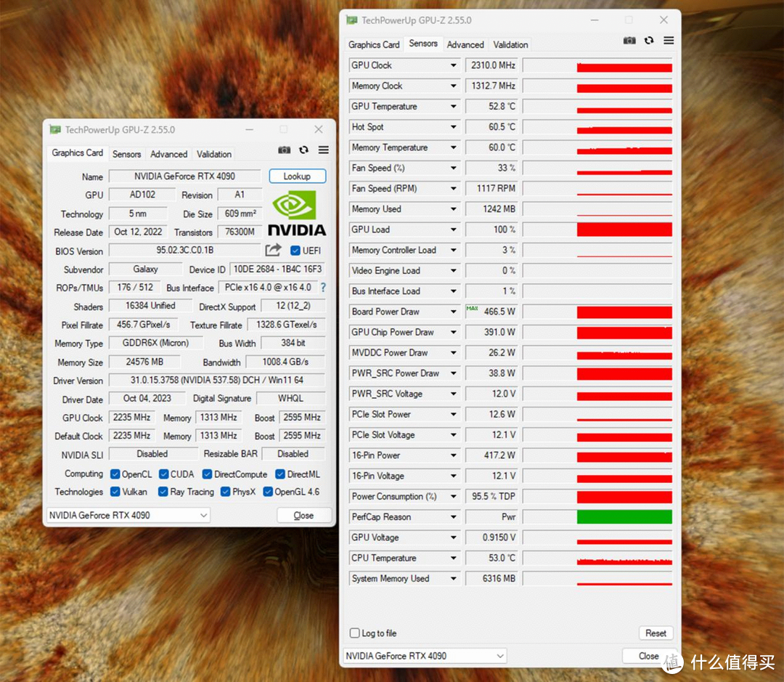Screen dimensions: 784x682
Task: Click the Driver Version field
Action: pos(216,380)
